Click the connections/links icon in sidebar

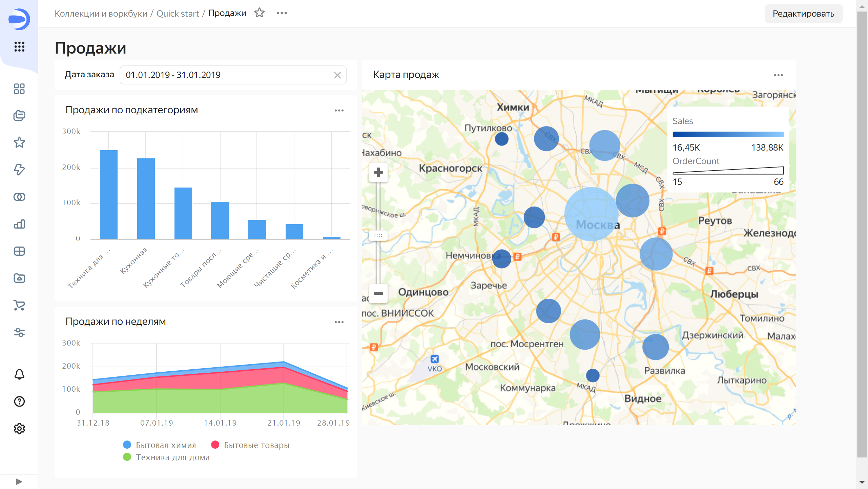click(19, 197)
